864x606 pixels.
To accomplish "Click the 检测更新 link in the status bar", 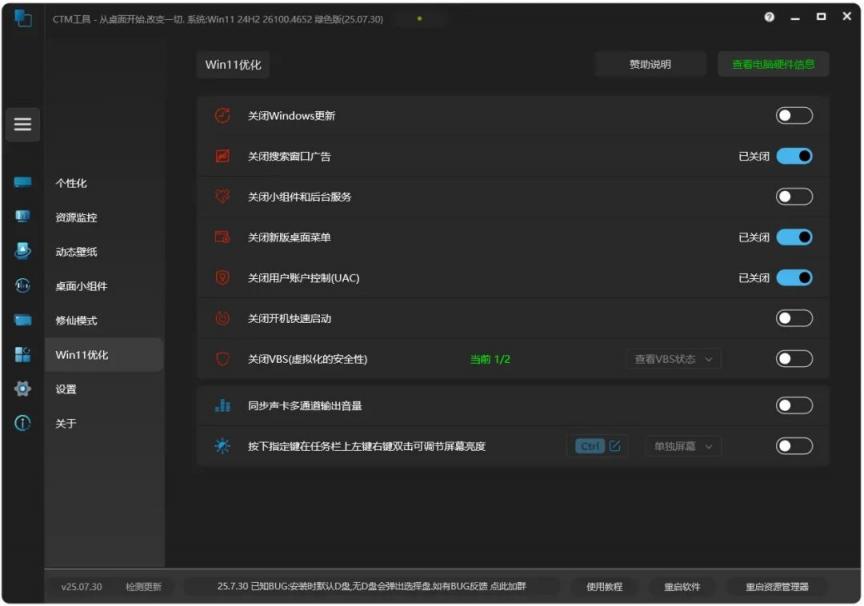I will (142, 587).
